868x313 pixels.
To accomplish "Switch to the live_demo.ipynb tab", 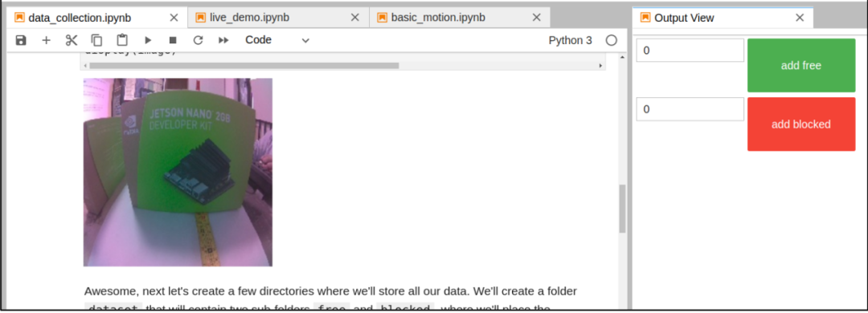I will [x=278, y=18].
